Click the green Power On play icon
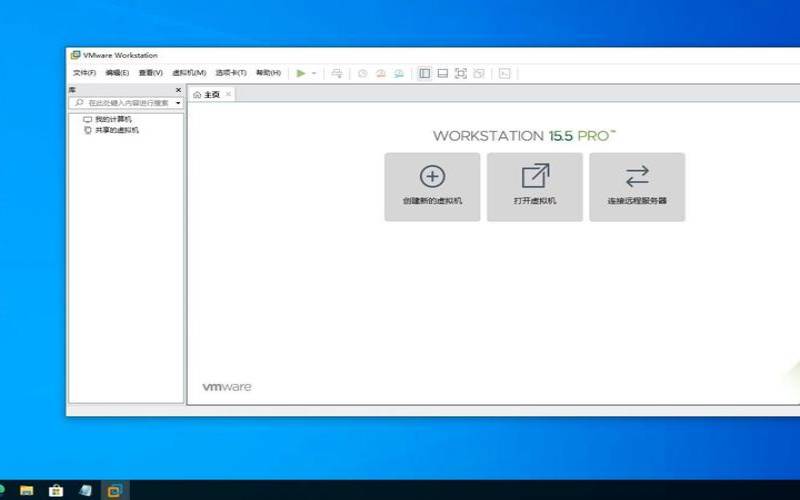This screenshot has height=500, width=800. 301,73
